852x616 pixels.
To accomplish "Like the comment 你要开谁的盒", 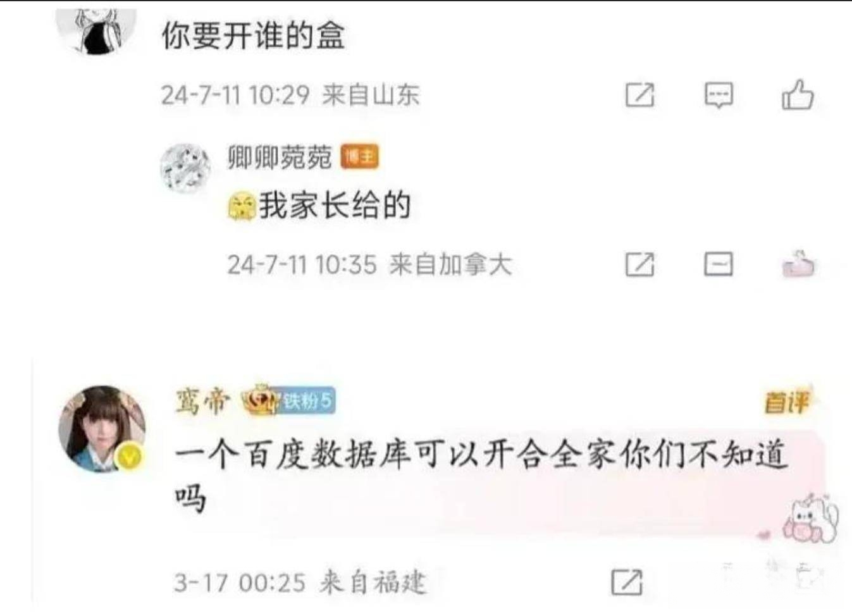I will pos(798,95).
